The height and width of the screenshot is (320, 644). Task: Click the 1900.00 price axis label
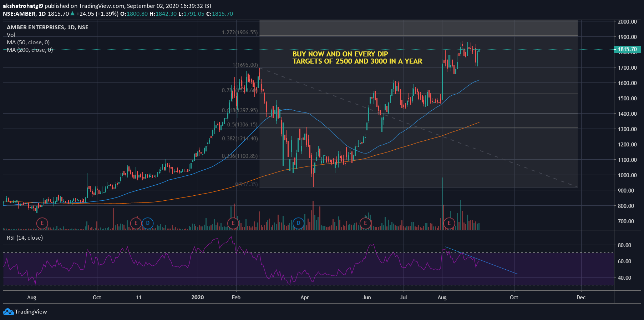point(627,37)
